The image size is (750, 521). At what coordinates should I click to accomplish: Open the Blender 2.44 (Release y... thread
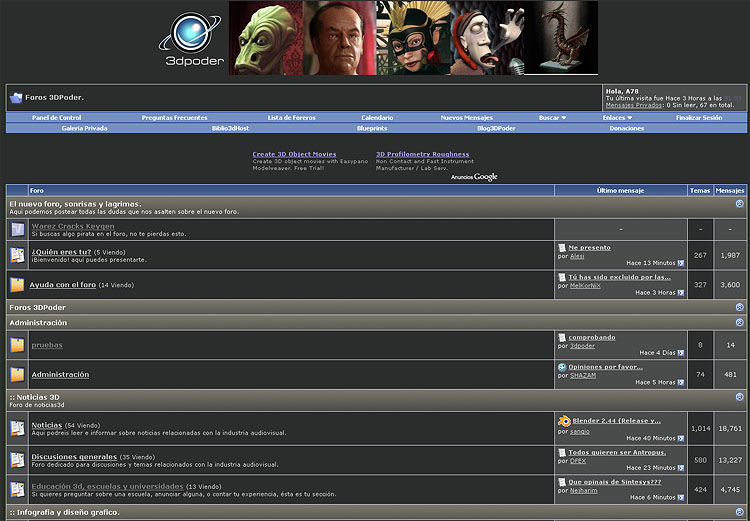617,421
